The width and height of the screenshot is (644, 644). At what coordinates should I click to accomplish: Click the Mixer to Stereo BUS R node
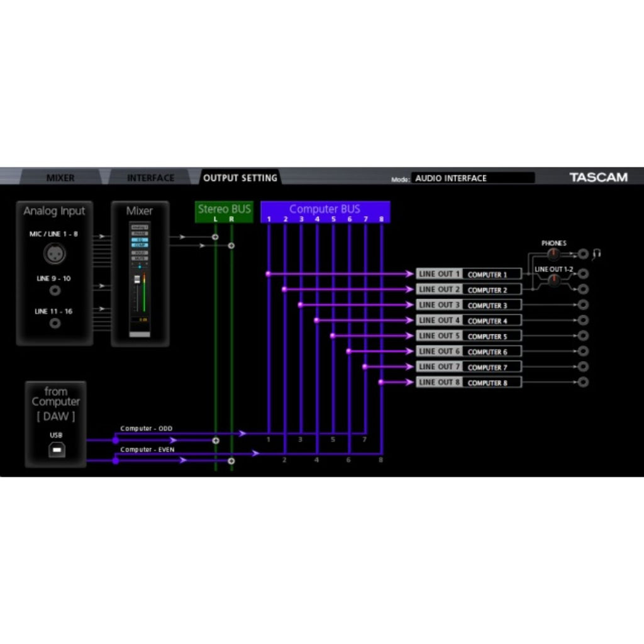[x=231, y=246]
